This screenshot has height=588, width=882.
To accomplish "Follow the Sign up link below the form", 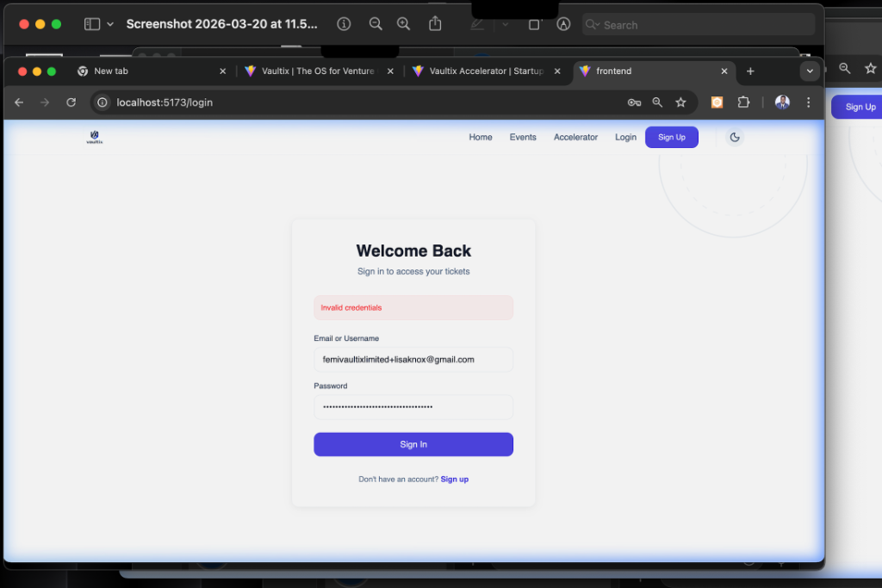I will (x=454, y=479).
